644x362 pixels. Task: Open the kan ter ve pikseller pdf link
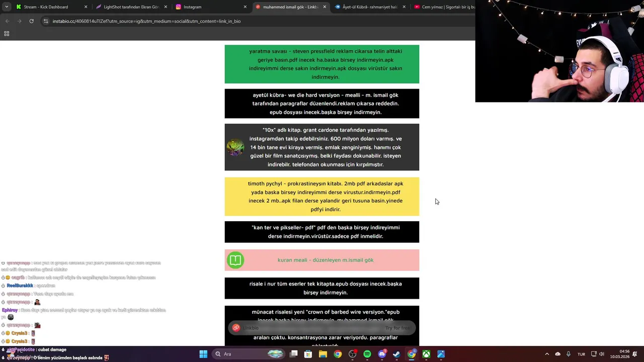(x=321, y=232)
